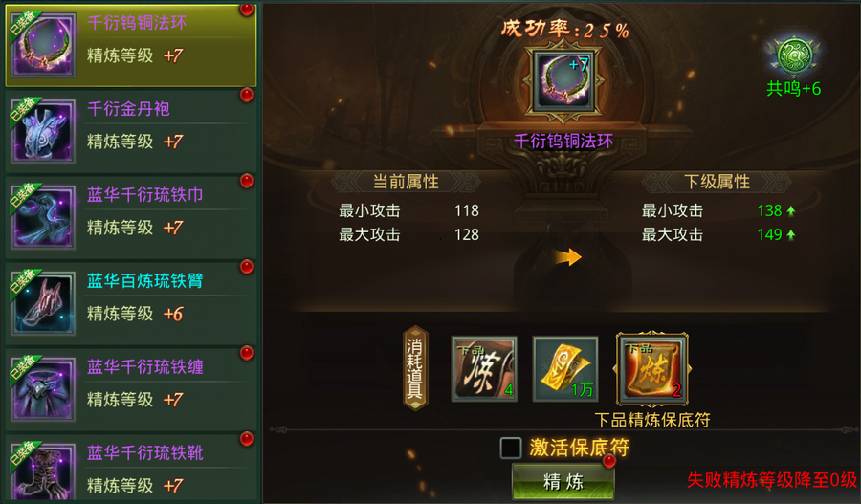This screenshot has width=861, height=504.
Task: Click the 下级属性 header
Action: point(717,182)
